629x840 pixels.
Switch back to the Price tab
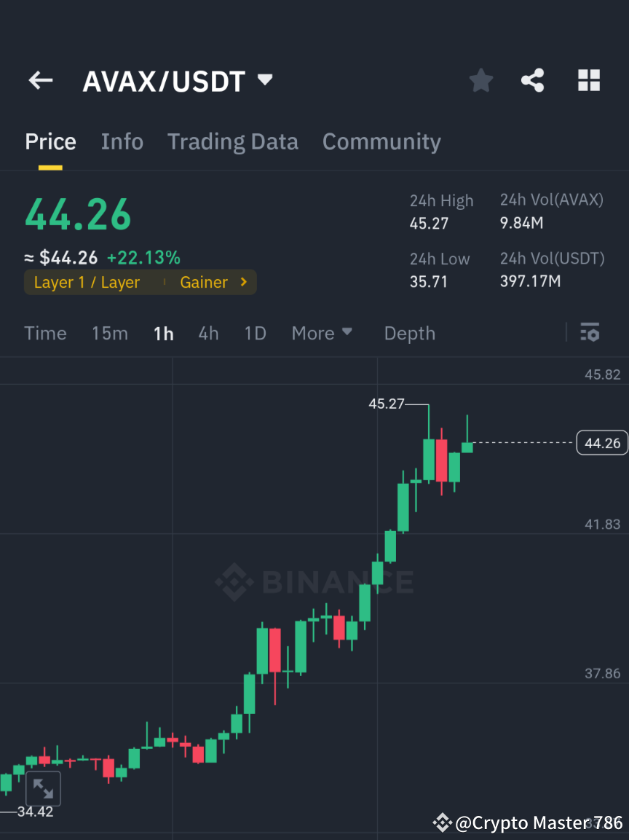pos(50,141)
